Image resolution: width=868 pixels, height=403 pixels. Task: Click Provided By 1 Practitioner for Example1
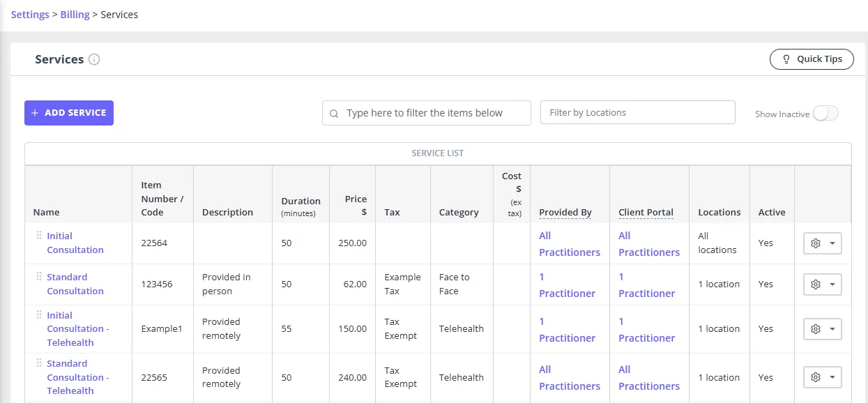(568, 330)
